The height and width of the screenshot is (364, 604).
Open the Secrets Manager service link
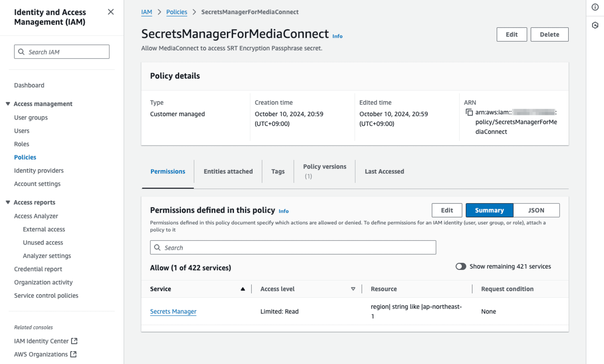pyautogui.click(x=173, y=311)
